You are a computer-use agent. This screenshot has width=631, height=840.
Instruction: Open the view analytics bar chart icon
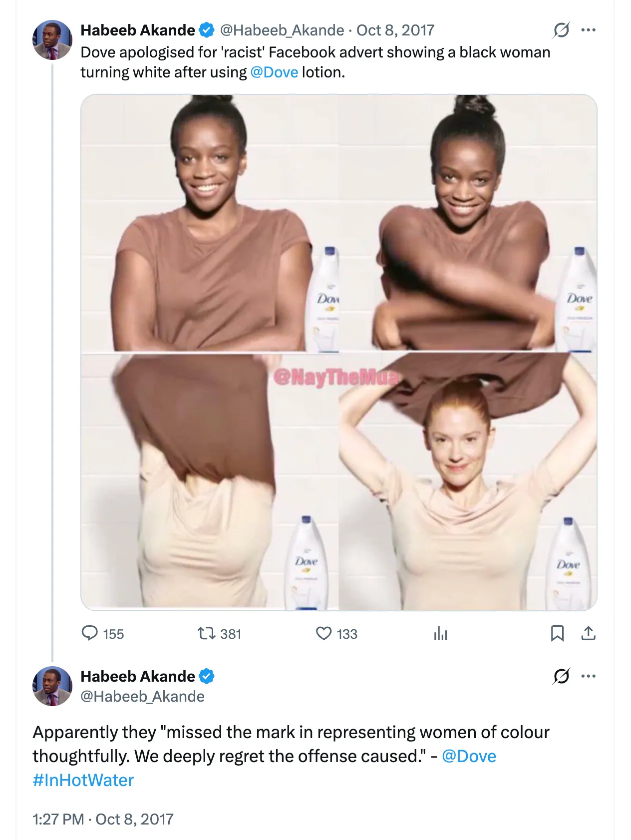[x=440, y=633]
